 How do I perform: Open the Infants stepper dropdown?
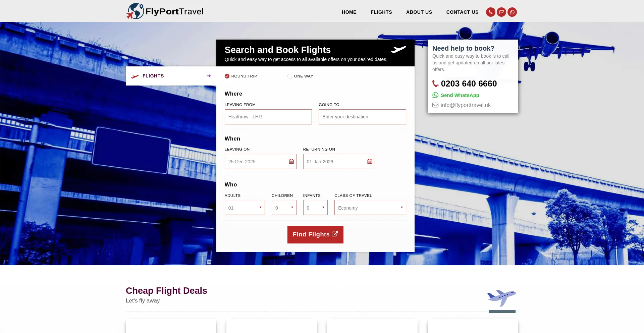click(315, 208)
